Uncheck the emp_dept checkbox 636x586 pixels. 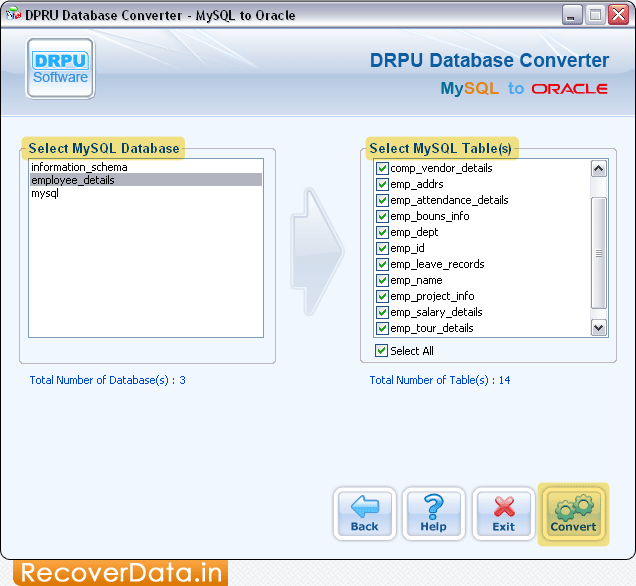click(x=382, y=232)
